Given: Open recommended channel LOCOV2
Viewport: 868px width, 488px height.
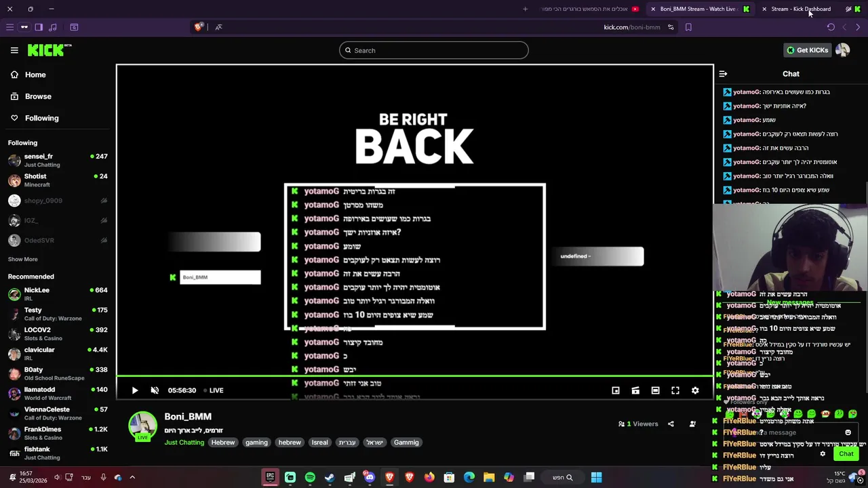Looking at the screenshot, I should tap(58, 333).
